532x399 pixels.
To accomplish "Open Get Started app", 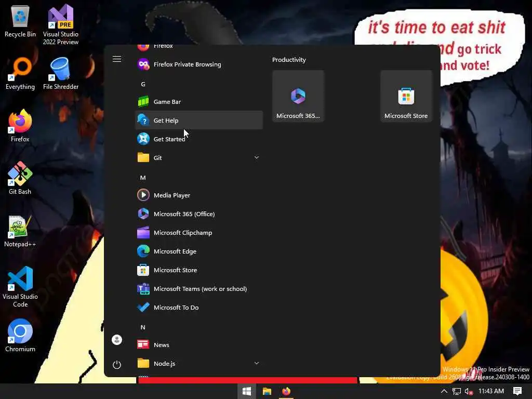I will (x=199, y=139).
